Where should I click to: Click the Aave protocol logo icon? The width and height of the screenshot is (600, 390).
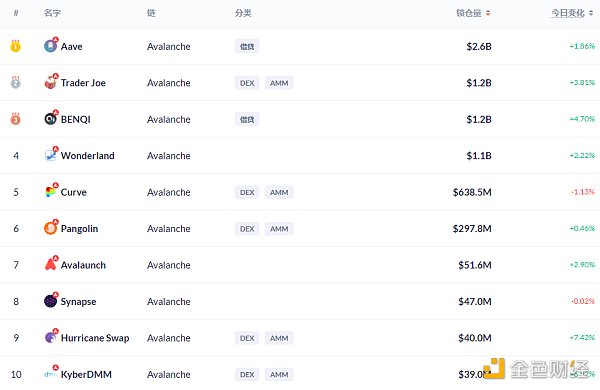coord(51,46)
